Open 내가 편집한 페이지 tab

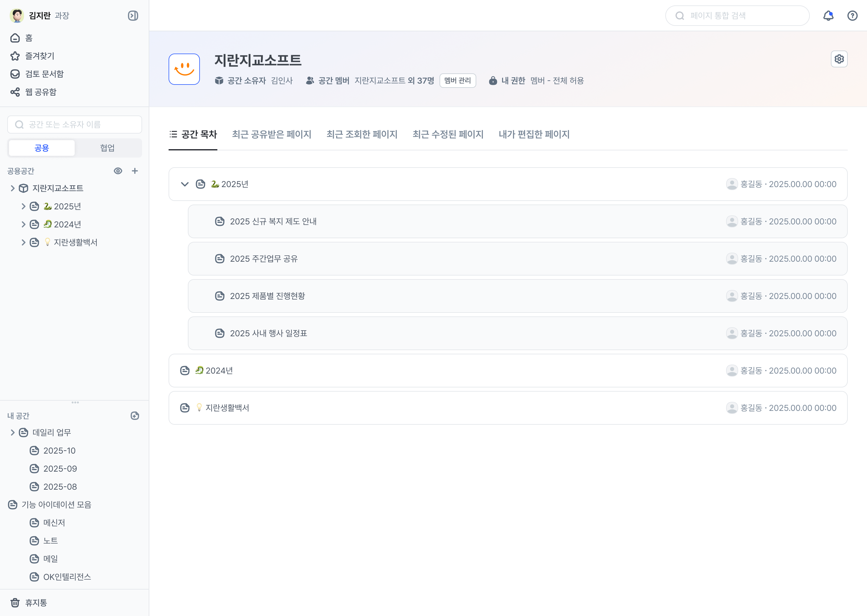click(x=534, y=134)
